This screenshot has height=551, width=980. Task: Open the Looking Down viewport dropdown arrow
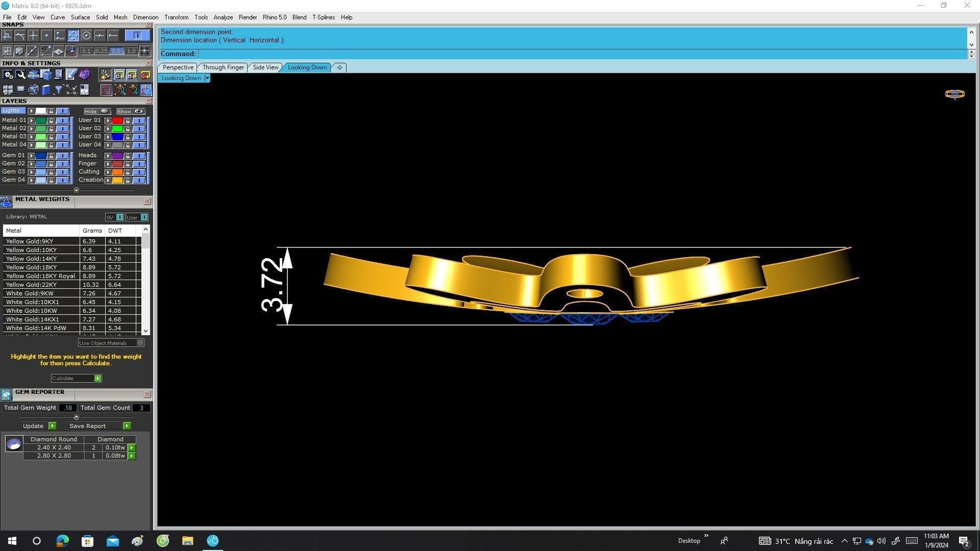(207, 78)
